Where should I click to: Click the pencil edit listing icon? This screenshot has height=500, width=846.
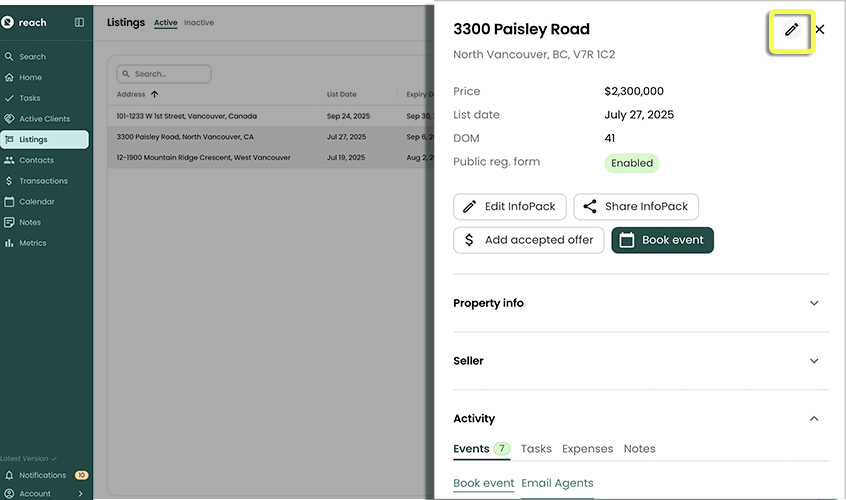791,30
